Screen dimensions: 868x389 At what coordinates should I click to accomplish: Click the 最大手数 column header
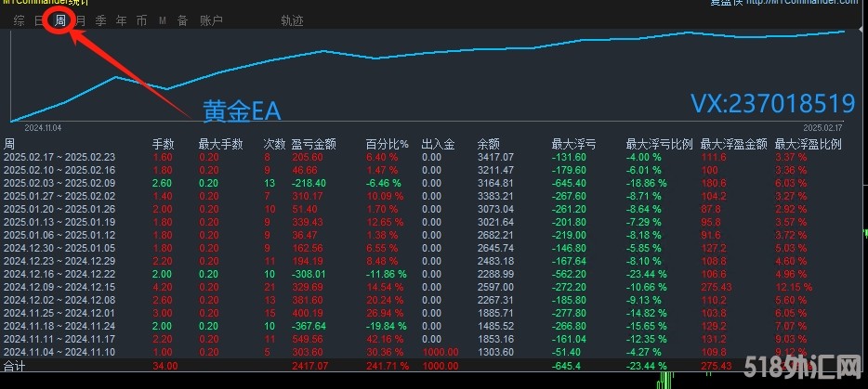tap(221, 145)
